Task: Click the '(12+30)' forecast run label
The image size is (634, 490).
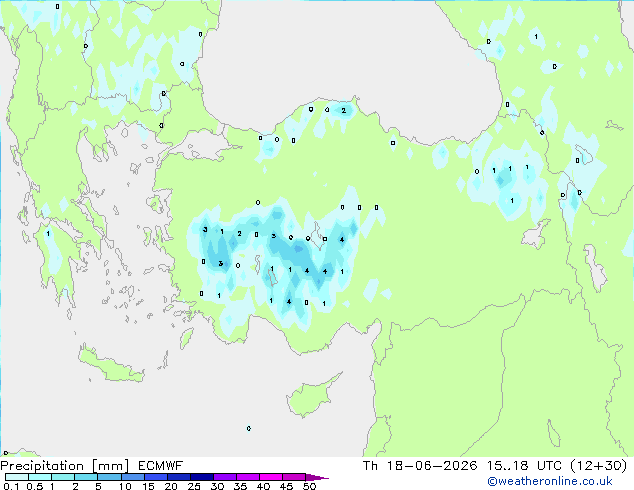Action: tap(599, 466)
